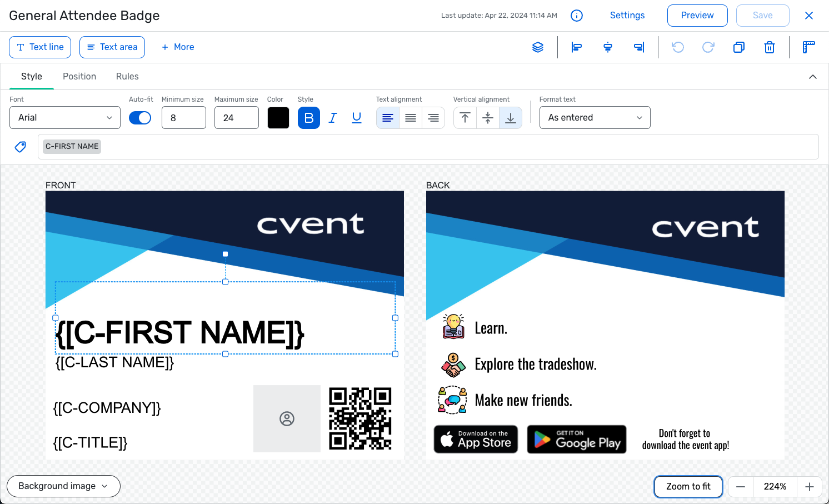Viewport: 829px width, 504px height.
Task: Click the people chat icon beside Make new friends
Action: [452, 400]
